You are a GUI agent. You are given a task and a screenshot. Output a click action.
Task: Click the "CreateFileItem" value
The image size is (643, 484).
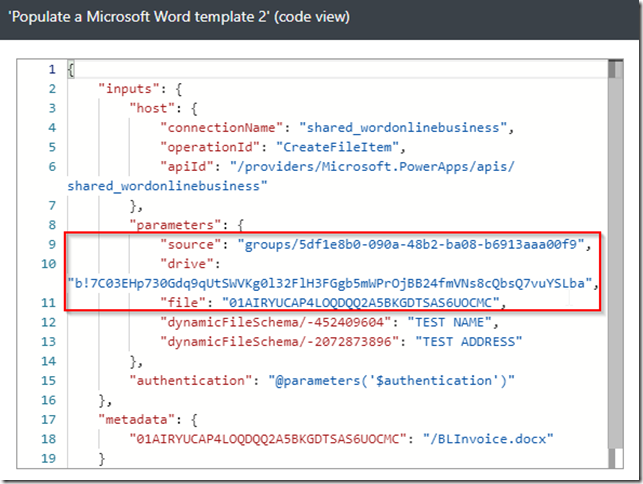[x=337, y=147]
